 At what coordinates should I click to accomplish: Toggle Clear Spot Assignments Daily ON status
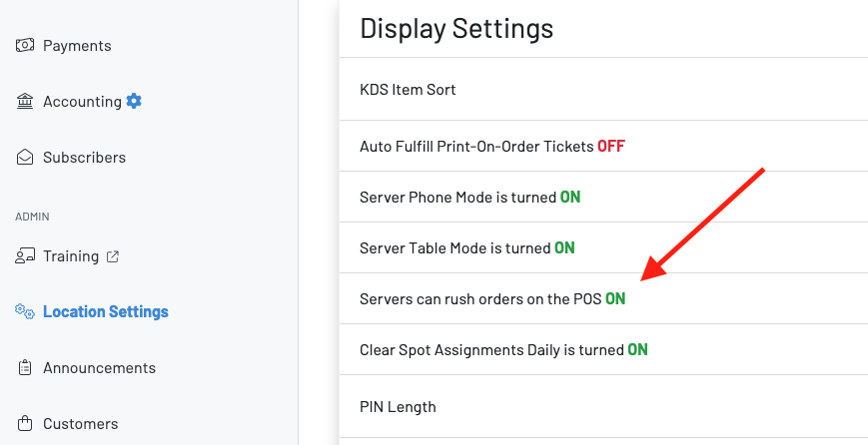(x=637, y=350)
